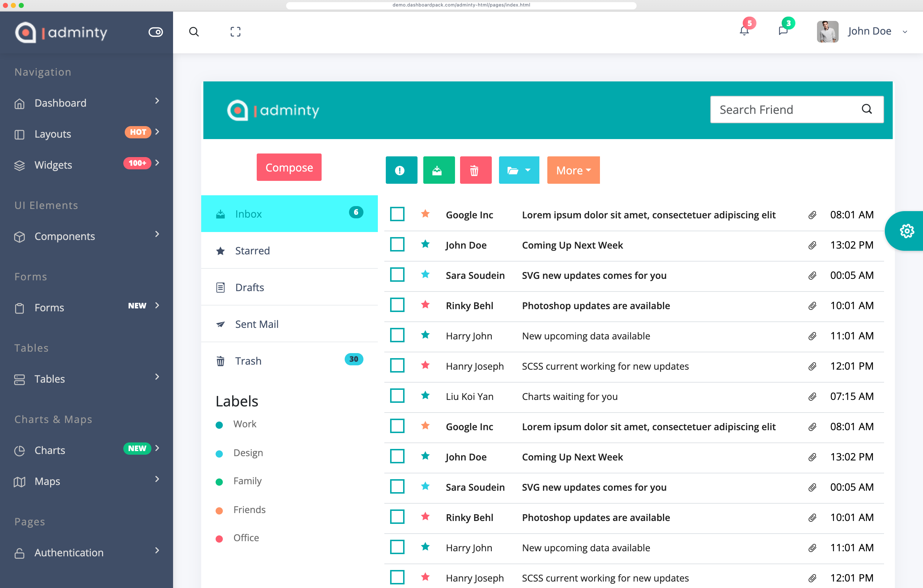This screenshot has width=923, height=588.
Task: Click the Layouts panel icon in sidebar
Action: [19, 134]
